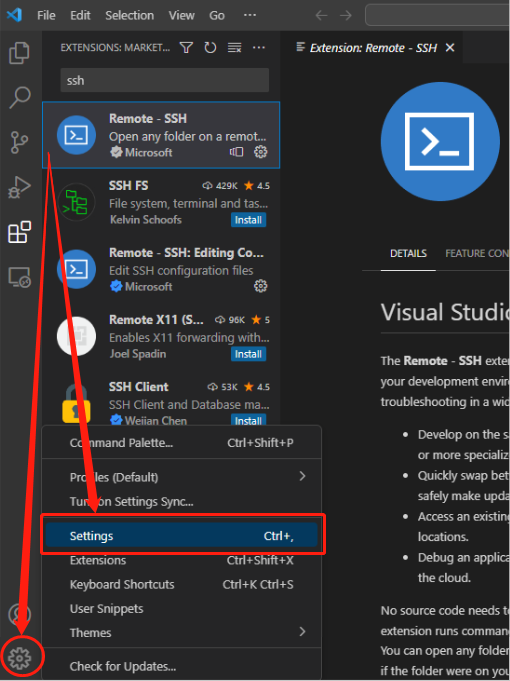Click the extensions search field containing ssh
Viewport: 510px width, 681px height.
(x=165, y=80)
